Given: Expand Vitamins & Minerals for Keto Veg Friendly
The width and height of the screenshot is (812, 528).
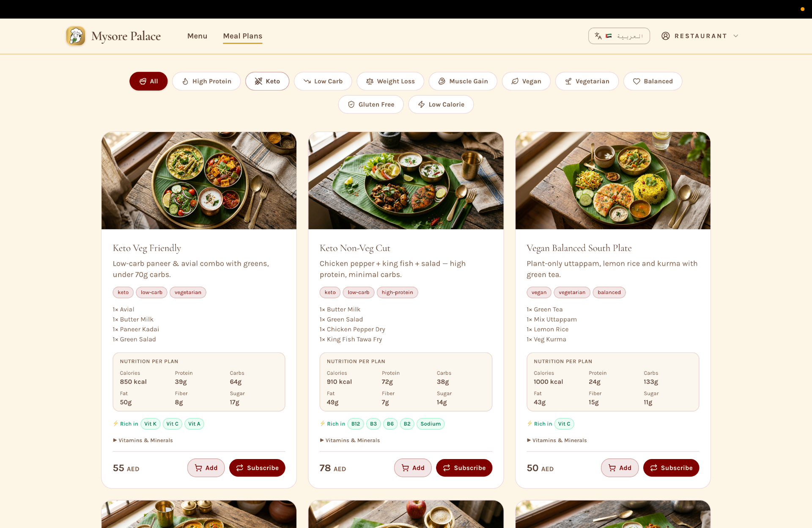Looking at the screenshot, I should click(143, 440).
